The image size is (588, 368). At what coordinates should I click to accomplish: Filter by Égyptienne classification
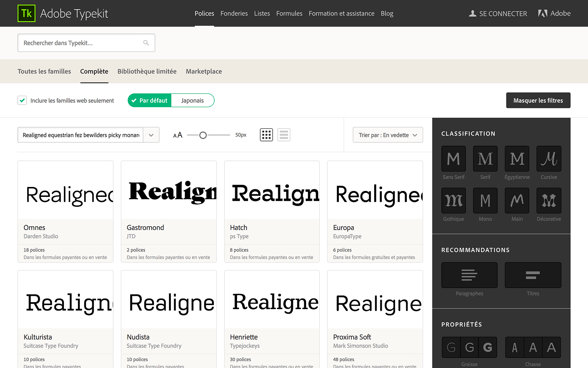[x=517, y=159]
